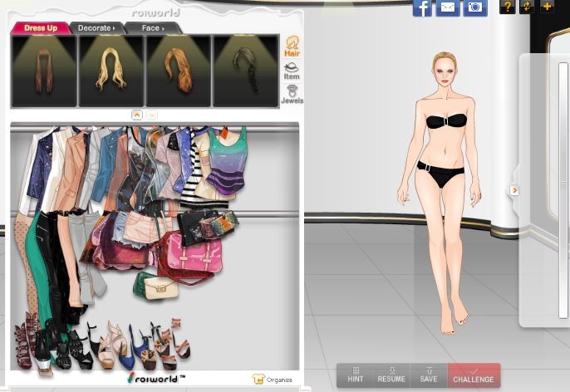This screenshot has width=570, height=392.
Task: Expand the right side panel arrow
Action: point(514,190)
